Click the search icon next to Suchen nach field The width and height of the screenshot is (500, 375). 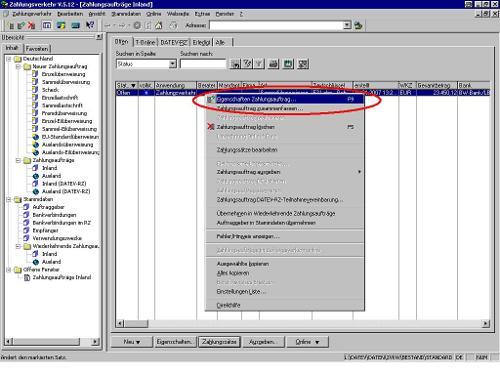[236, 64]
